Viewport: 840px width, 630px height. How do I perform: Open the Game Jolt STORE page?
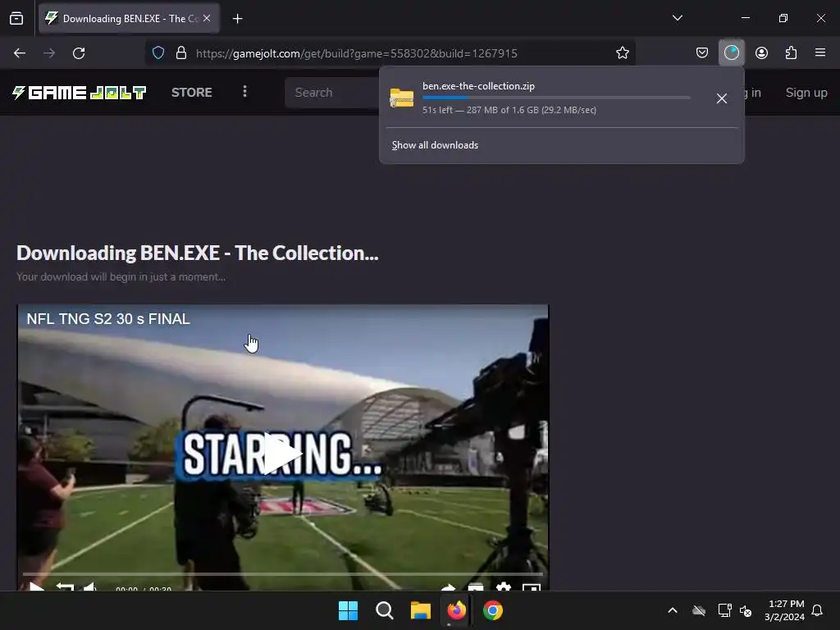click(192, 92)
